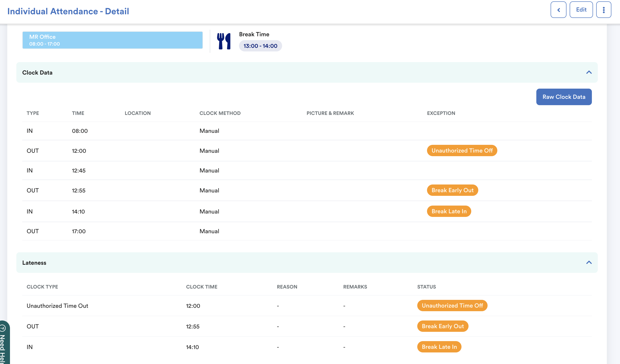Click the fork and knife break icon

[x=224, y=41]
